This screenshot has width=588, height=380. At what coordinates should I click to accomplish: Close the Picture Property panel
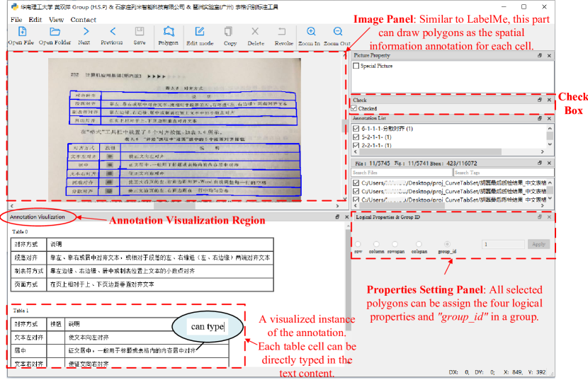pos(549,55)
